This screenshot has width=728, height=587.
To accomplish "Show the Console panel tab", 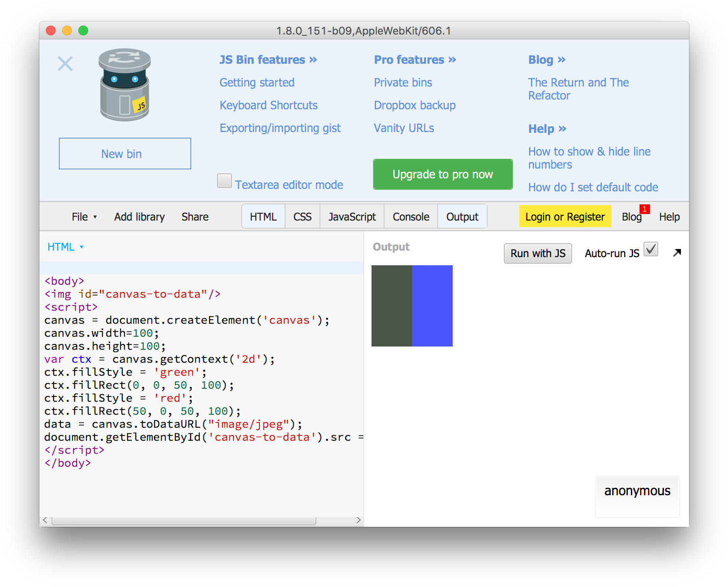I will 411,217.
